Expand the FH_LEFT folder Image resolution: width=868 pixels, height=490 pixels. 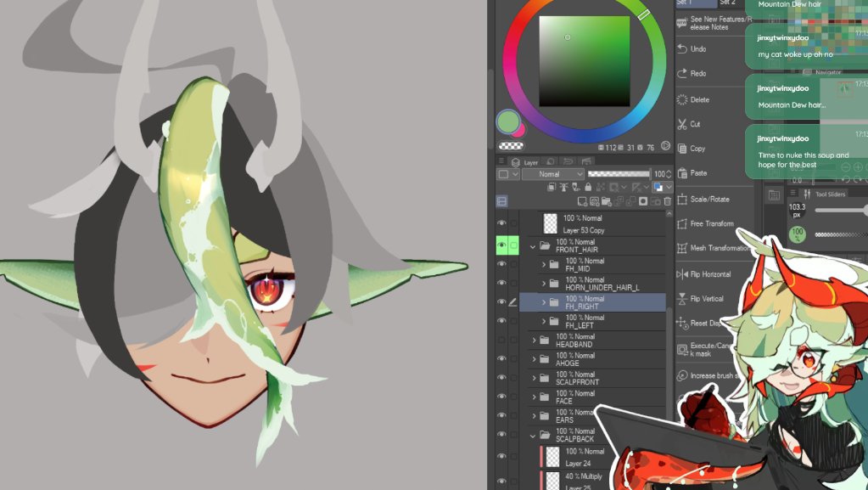coord(544,322)
